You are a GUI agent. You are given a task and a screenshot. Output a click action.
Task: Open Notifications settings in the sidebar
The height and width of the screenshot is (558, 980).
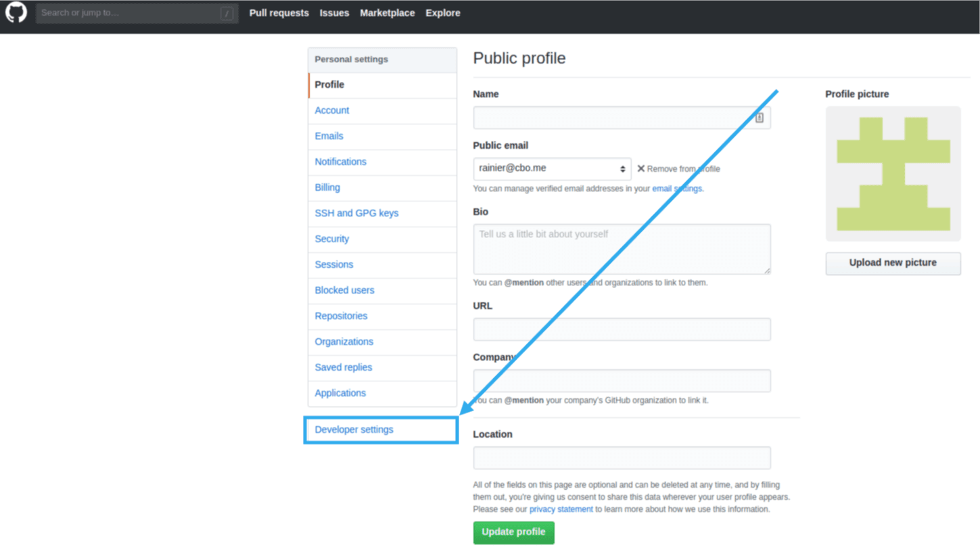(382, 162)
